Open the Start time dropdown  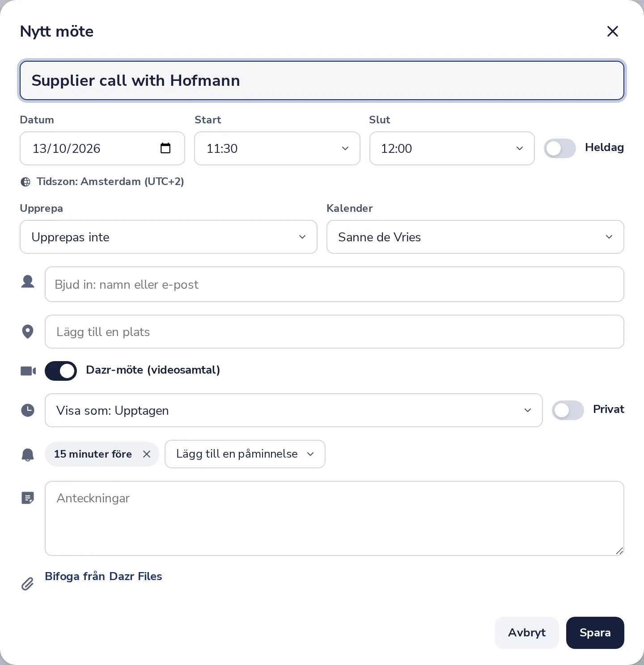click(x=277, y=148)
